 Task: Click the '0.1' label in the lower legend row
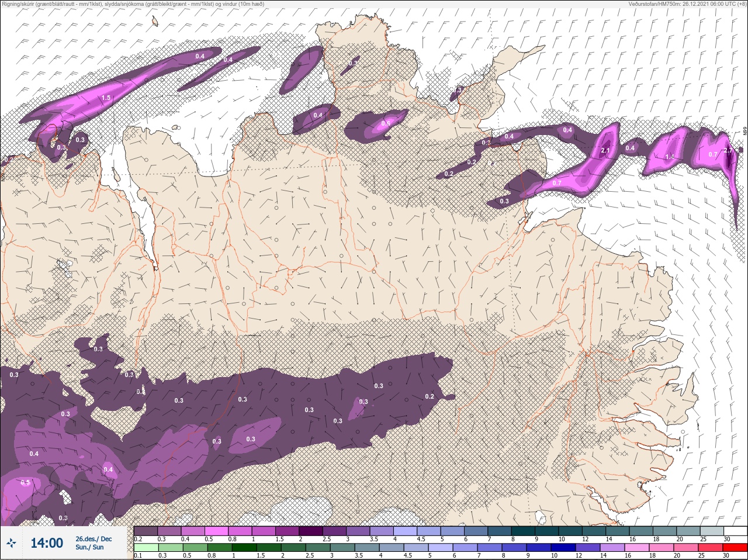[x=138, y=555]
